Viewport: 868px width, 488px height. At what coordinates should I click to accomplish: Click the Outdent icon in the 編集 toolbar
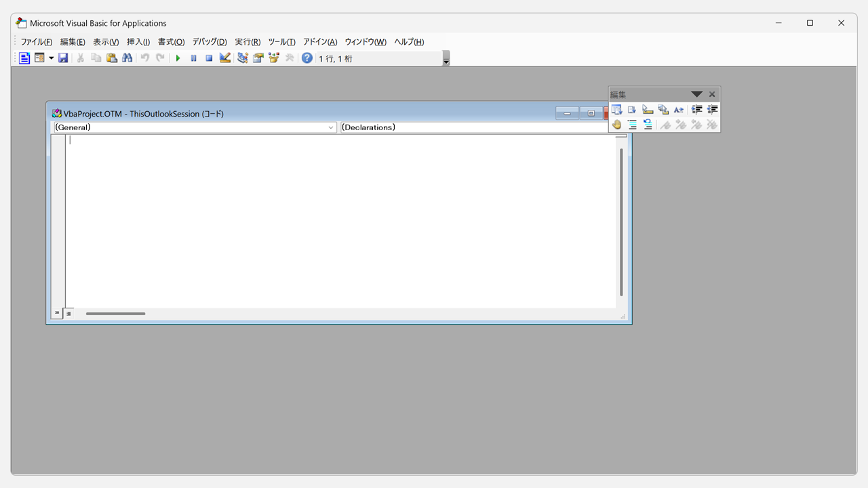pos(712,110)
